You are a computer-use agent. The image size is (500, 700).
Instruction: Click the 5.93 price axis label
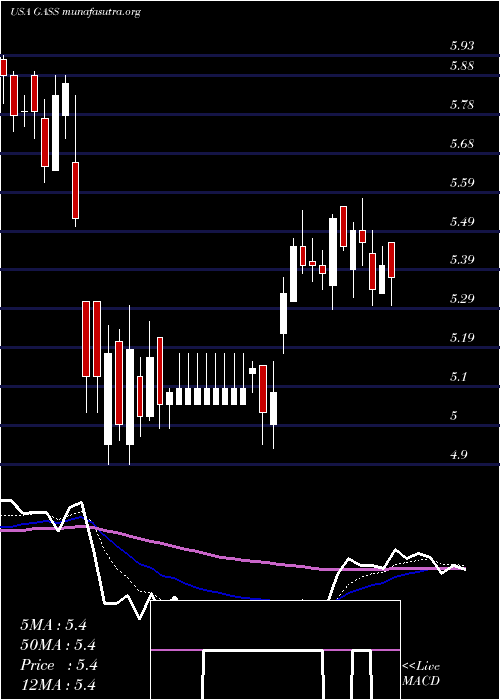462,46
